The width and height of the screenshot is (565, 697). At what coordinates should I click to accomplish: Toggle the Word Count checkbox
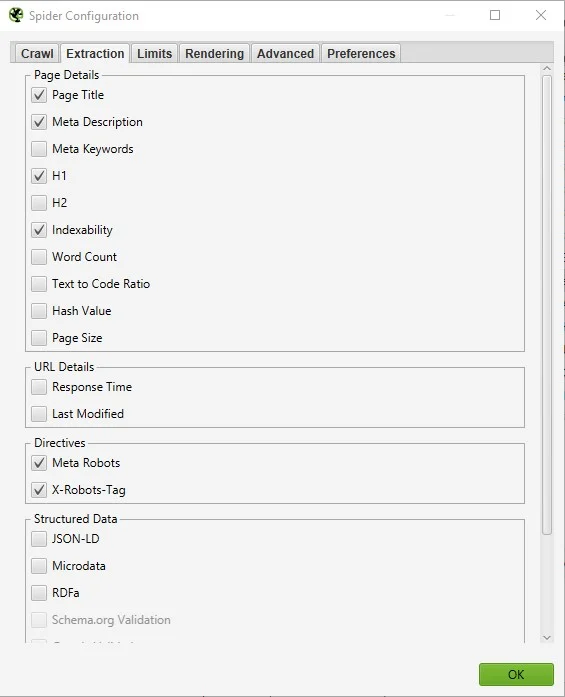tap(39, 257)
